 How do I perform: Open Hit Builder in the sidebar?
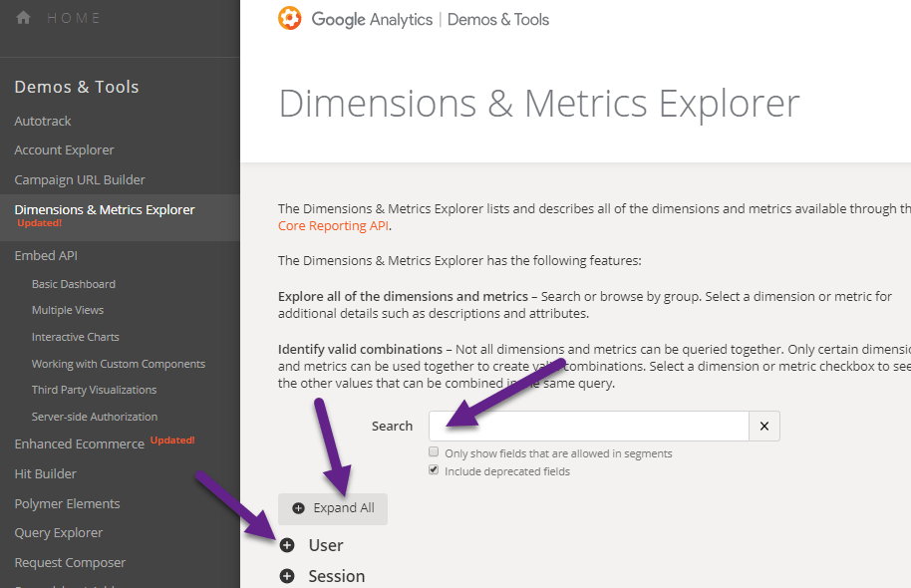coord(45,474)
